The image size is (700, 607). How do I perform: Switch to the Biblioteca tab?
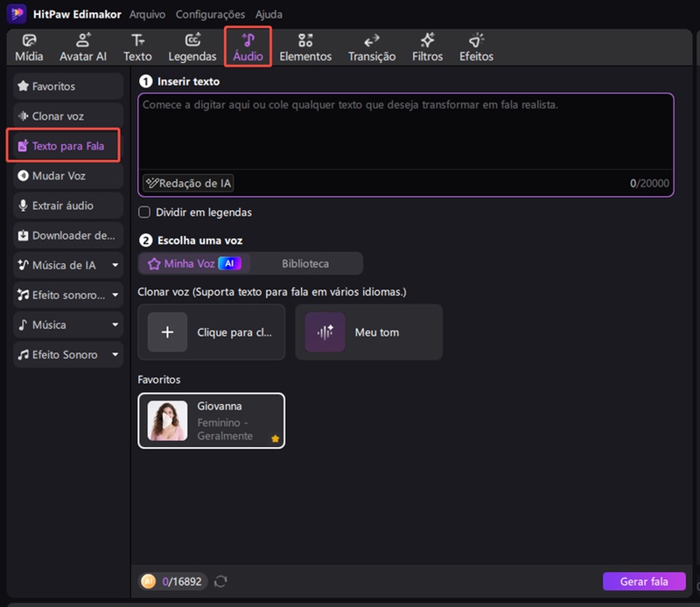click(x=305, y=263)
